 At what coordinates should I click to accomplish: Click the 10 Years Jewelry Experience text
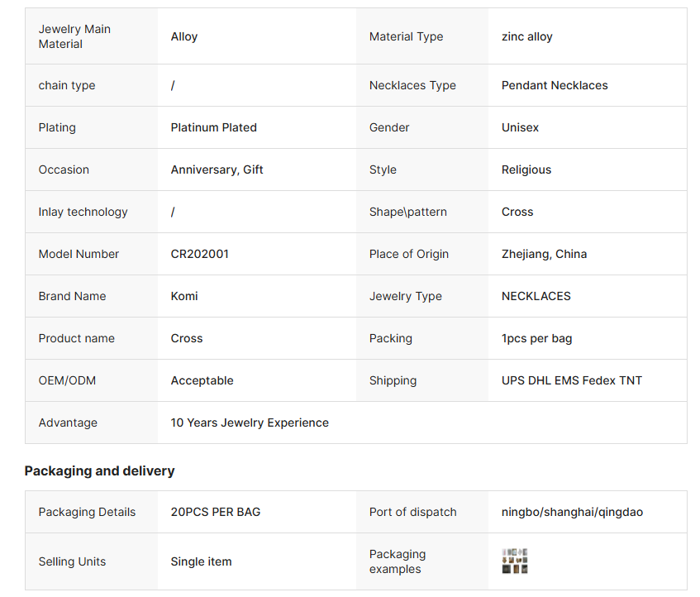[250, 423]
